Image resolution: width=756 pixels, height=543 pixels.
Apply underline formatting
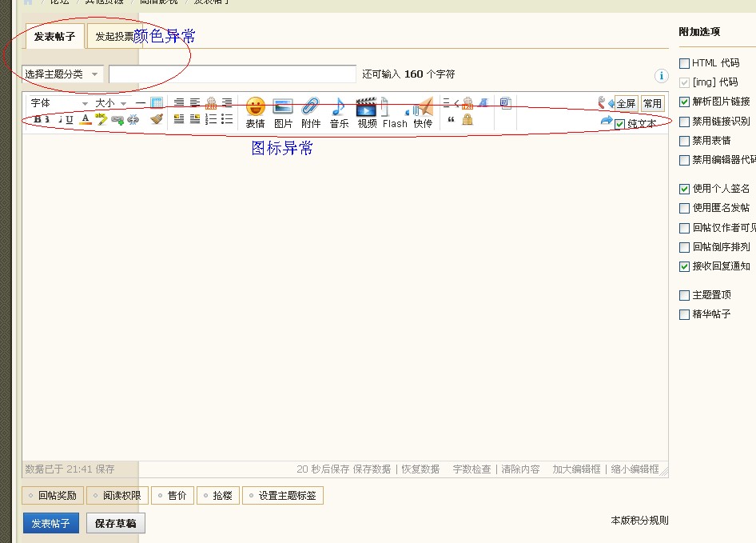click(x=70, y=119)
